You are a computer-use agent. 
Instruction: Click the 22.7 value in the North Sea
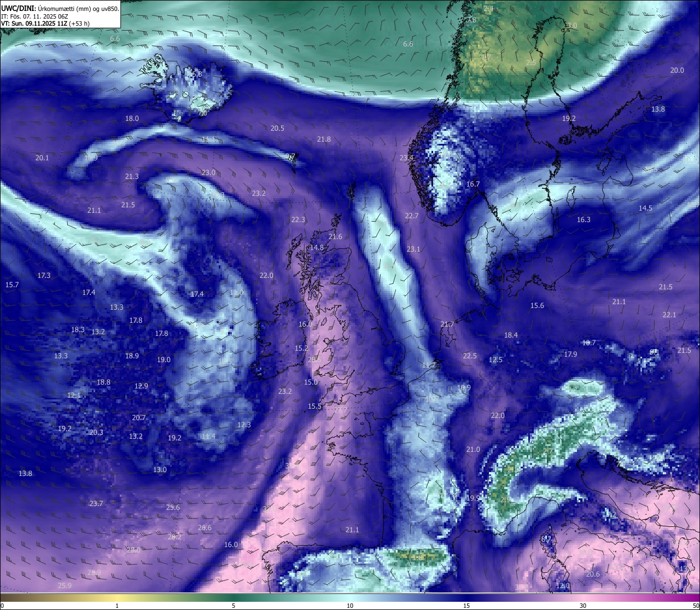pos(411,216)
